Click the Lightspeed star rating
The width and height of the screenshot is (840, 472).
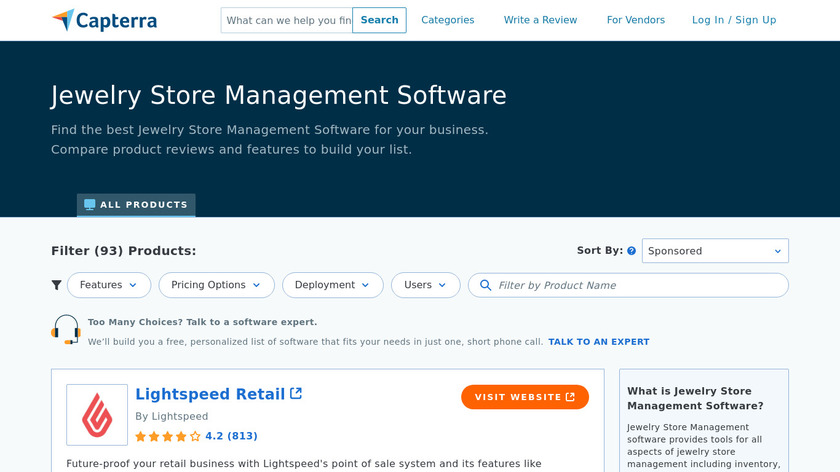click(168, 436)
